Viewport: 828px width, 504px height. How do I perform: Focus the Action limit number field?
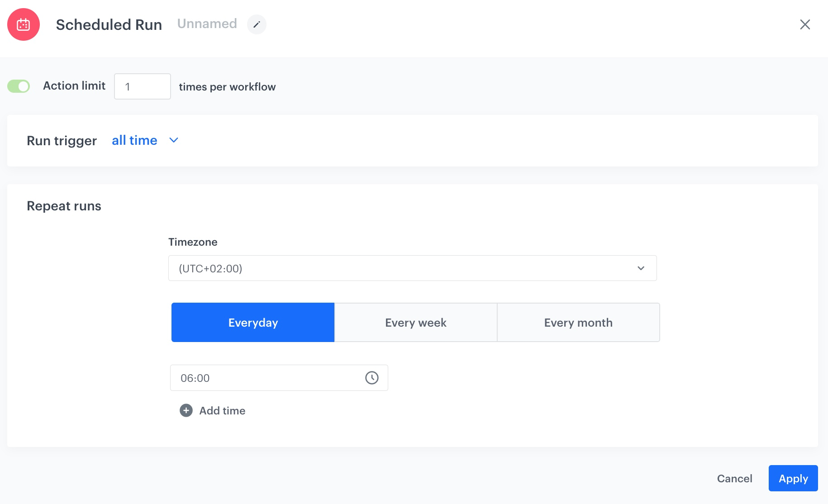point(142,86)
